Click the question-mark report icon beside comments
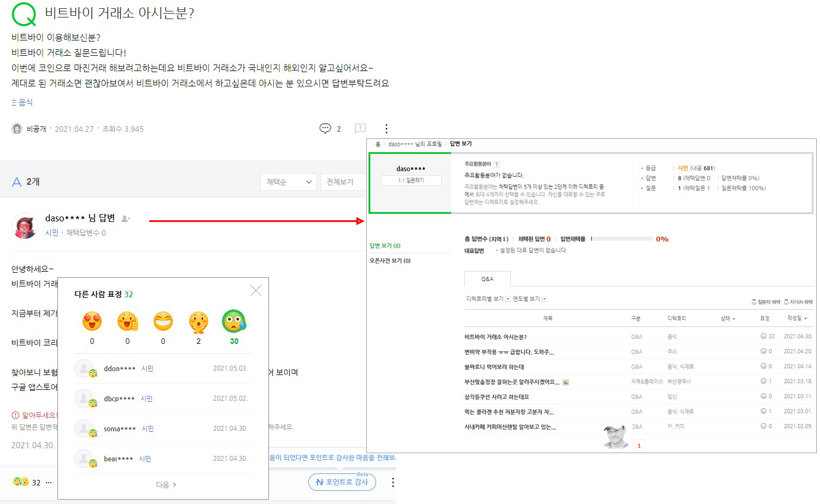 (360, 128)
